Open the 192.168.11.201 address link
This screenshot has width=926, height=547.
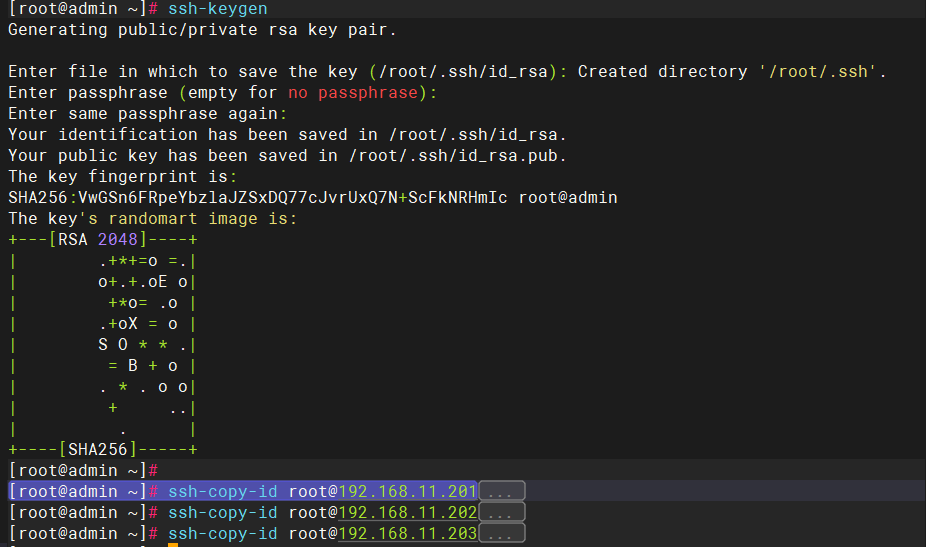[x=407, y=491]
